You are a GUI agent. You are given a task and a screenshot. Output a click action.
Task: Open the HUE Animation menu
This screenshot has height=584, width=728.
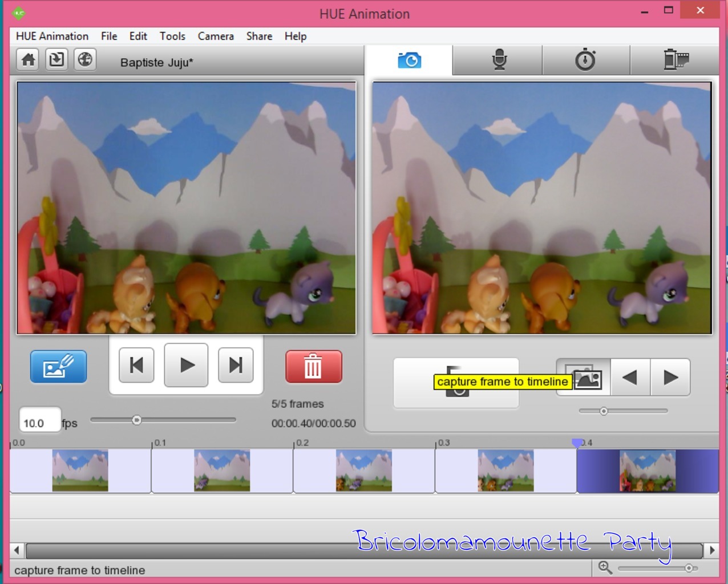point(52,36)
